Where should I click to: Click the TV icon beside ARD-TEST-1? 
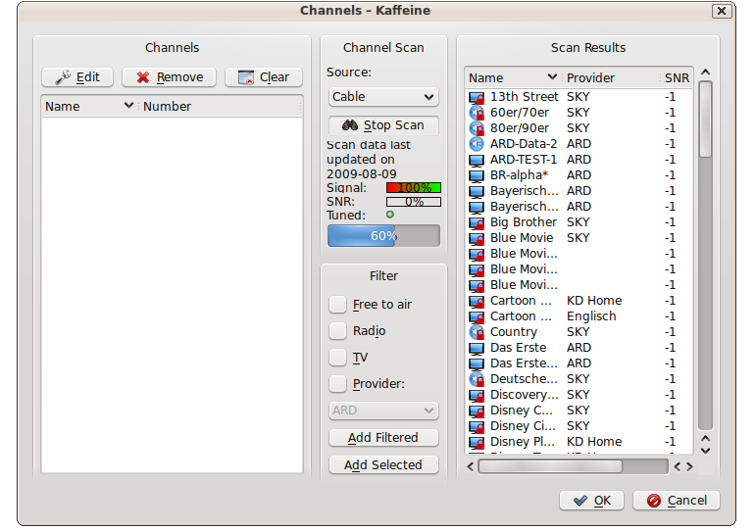click(x=477, y=160)
